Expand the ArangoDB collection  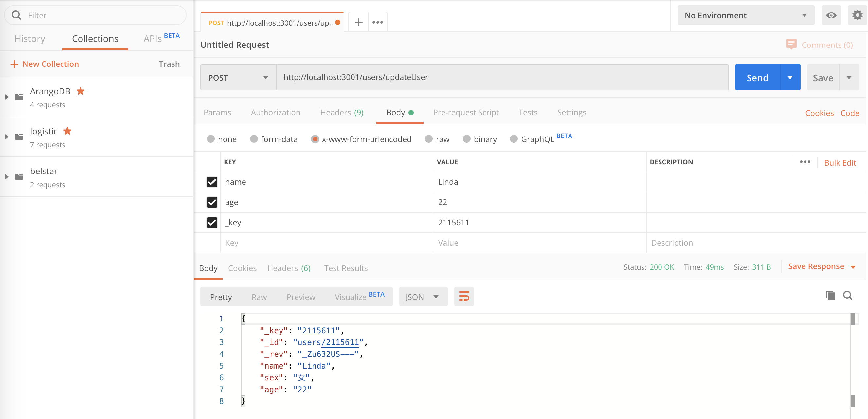click(x=7, y=97)
